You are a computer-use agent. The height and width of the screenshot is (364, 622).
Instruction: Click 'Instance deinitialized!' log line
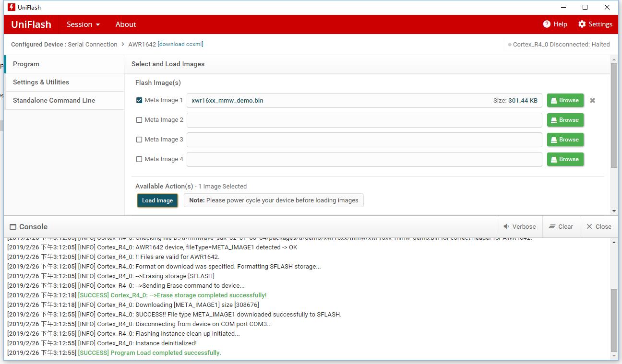pos(166,343)
